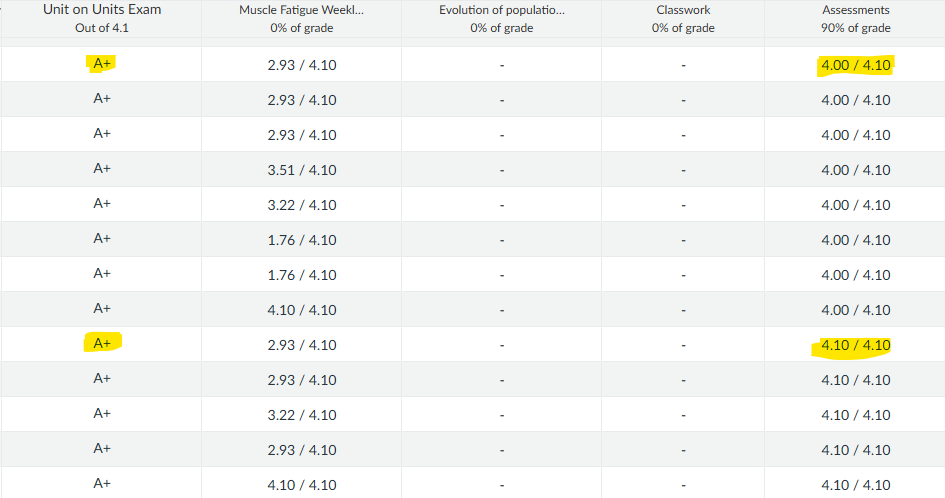Select the first 1.76 / 4.10 score
This screenshot has width=945, height=498.
click(x=302, y=240)
